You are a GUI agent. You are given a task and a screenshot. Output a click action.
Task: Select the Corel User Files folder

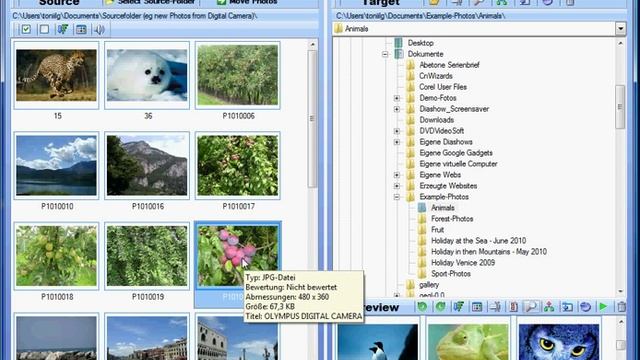click(x=443, y=87)
